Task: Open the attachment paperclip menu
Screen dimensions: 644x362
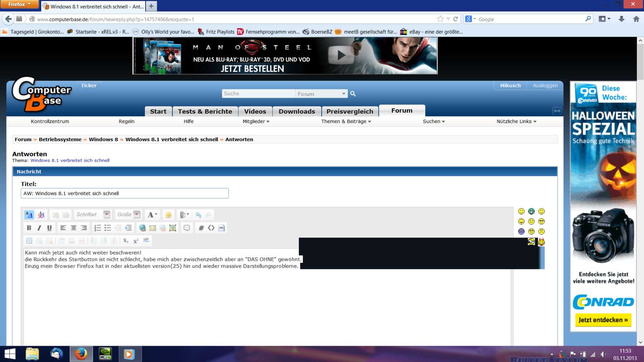Action: tap(184, 215)
